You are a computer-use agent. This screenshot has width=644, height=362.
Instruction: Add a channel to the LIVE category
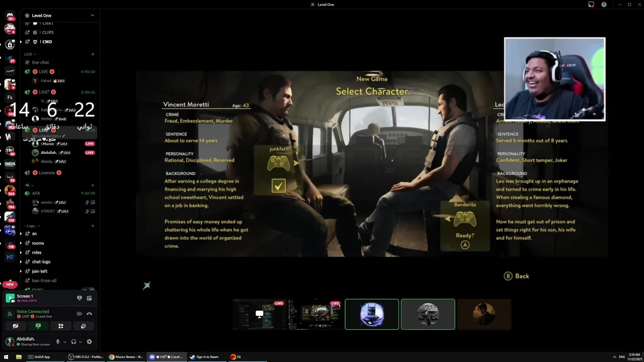pyautogui.click(x=93, y=54)
